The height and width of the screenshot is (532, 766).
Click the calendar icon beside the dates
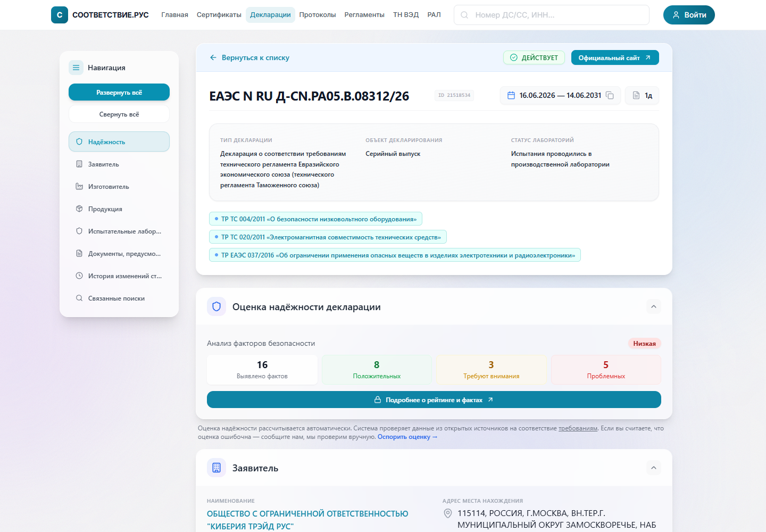(511, 95)
